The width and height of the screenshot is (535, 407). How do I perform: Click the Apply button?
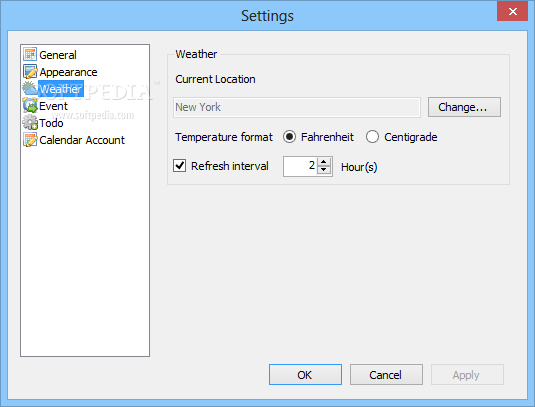coord(467,375)
